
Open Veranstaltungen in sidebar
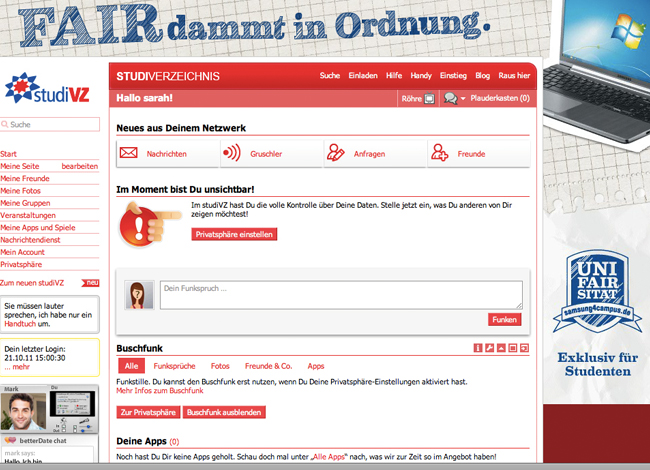[x=28, y=215]
